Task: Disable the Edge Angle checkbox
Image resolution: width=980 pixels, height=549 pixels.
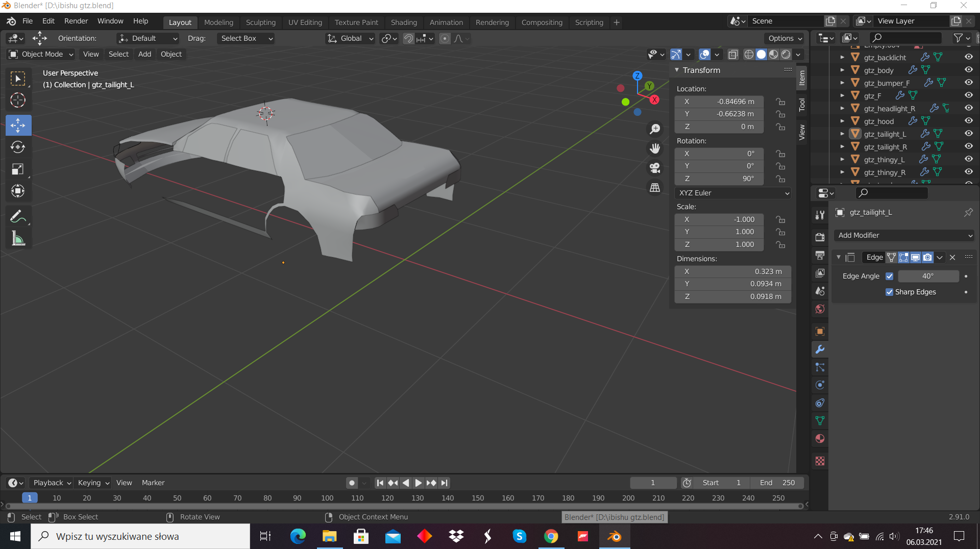Action: [890, 276]
